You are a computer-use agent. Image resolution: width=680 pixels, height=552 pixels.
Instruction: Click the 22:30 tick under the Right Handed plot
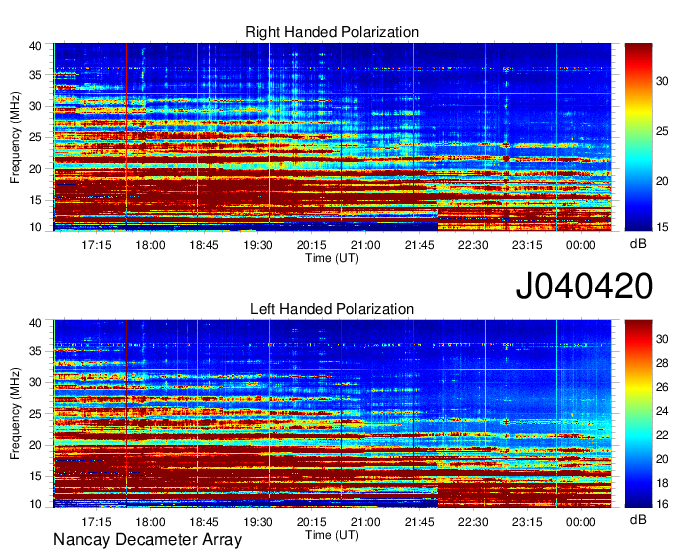[473, 245]
